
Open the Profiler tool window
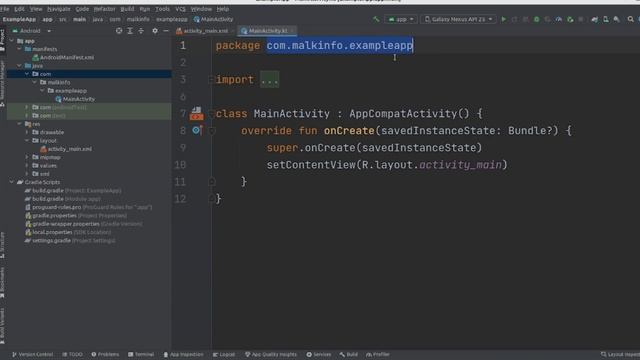pos(378,354)
